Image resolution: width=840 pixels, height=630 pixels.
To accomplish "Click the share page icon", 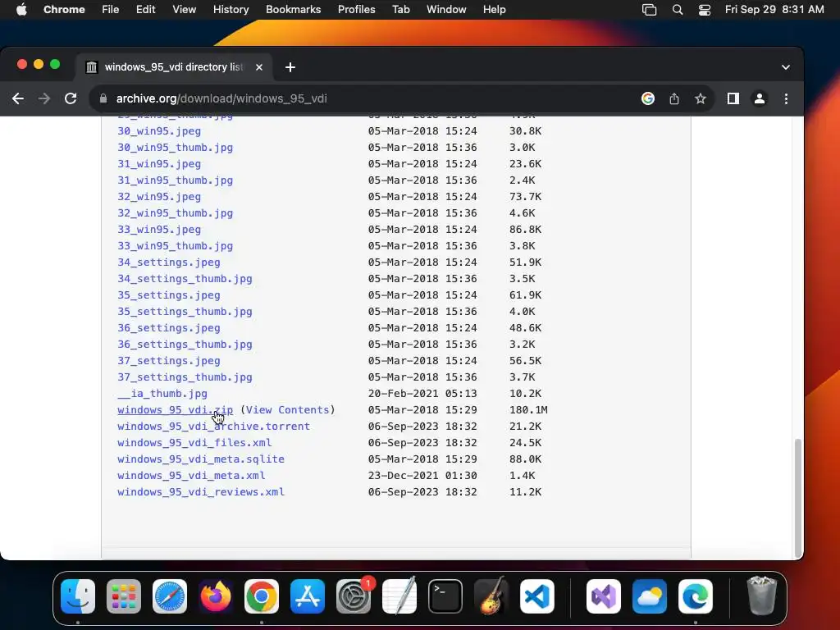I will click(674, 98).
